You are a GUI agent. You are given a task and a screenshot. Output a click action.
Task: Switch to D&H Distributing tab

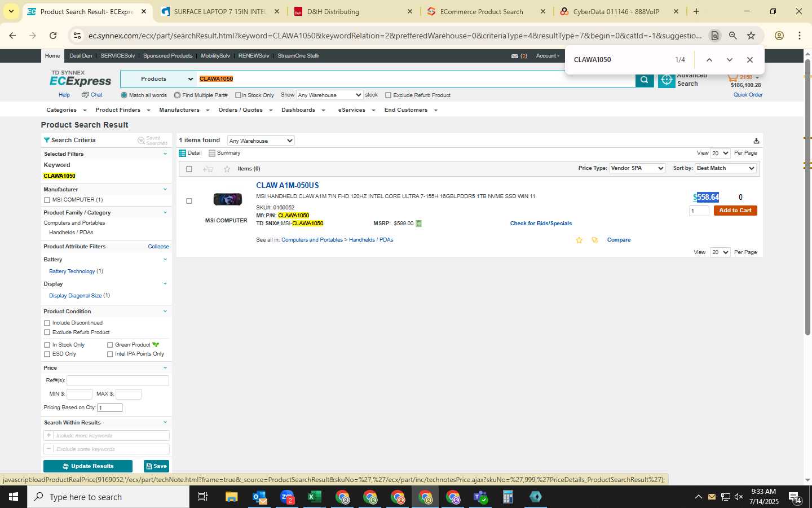coord(352,11)
